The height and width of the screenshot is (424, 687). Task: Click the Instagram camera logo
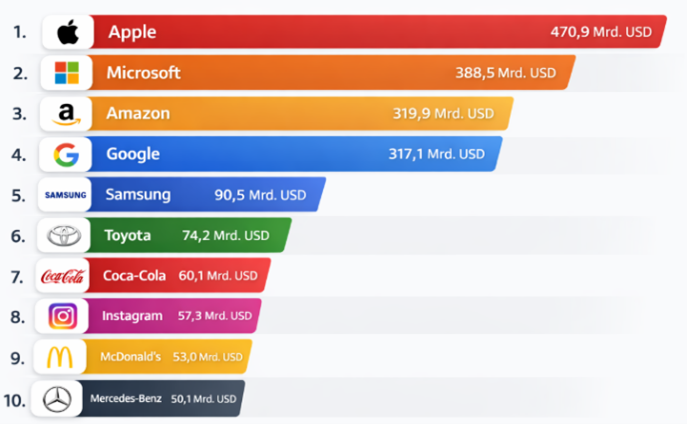(x=63, y=316)
